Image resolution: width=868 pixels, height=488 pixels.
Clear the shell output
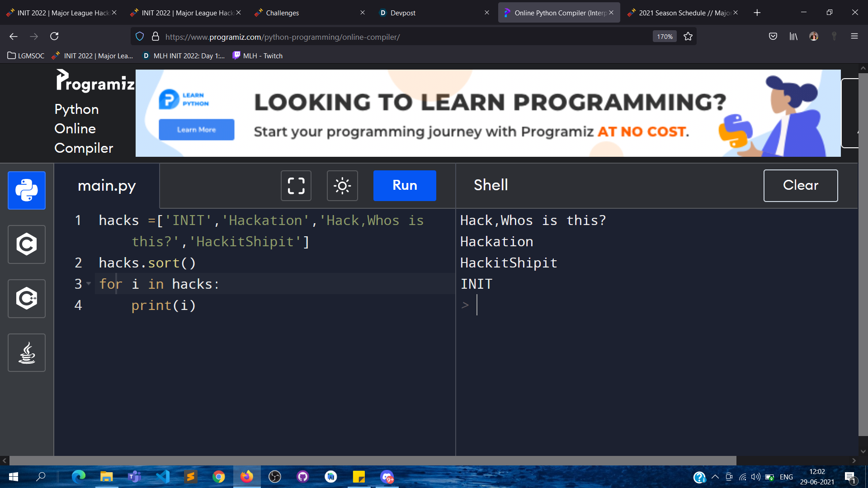(800, 186)
